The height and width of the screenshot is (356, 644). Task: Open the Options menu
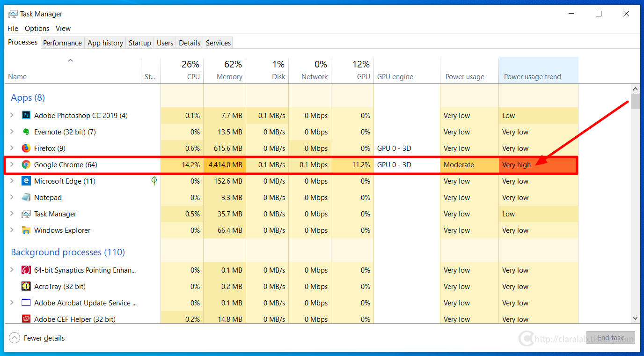(x=37, y=29)
